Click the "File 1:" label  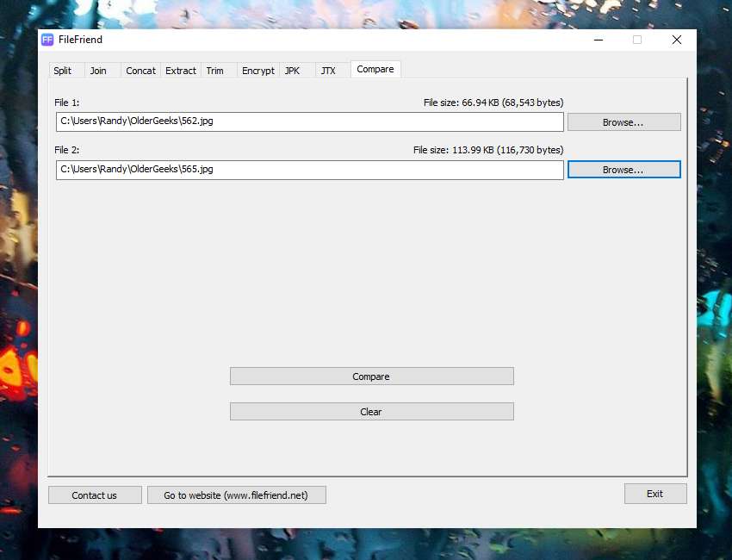(67, 103)
